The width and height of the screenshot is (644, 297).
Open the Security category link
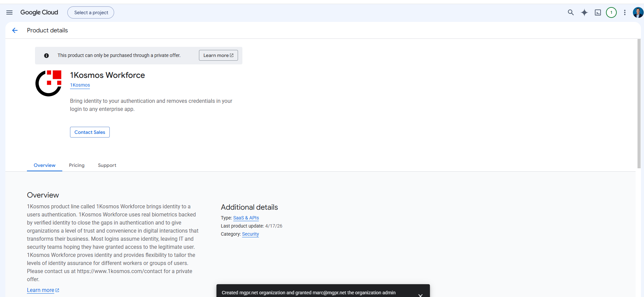[x=250, y=234]
